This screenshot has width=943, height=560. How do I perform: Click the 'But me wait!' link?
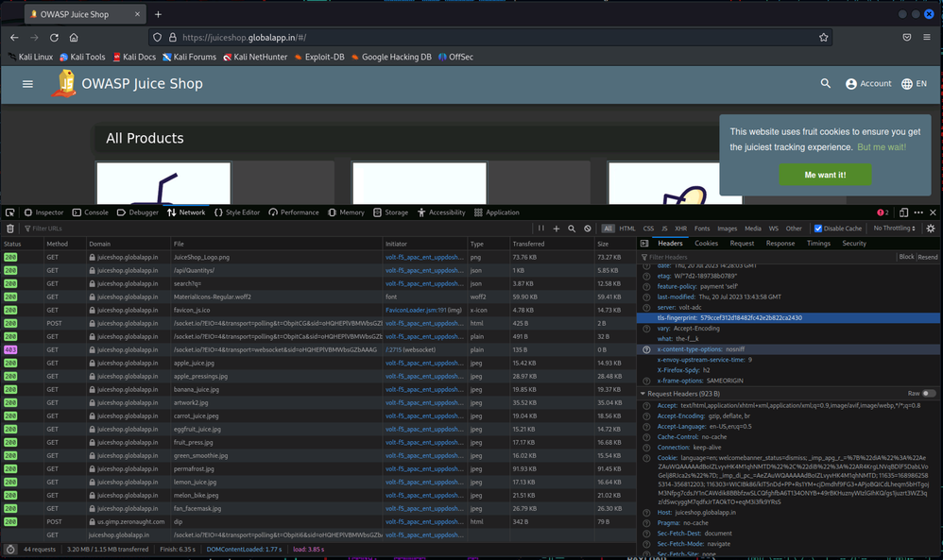[881, 147]
